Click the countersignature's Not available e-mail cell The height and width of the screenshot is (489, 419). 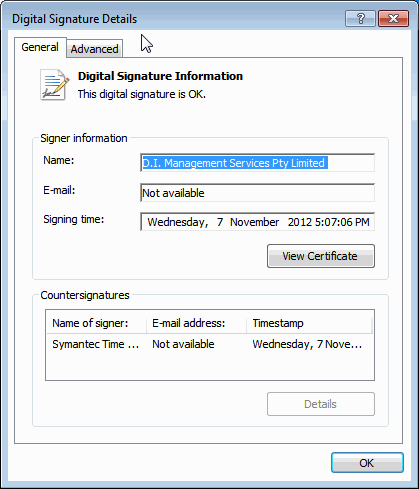pyautogui.click(x=183, y=344)
